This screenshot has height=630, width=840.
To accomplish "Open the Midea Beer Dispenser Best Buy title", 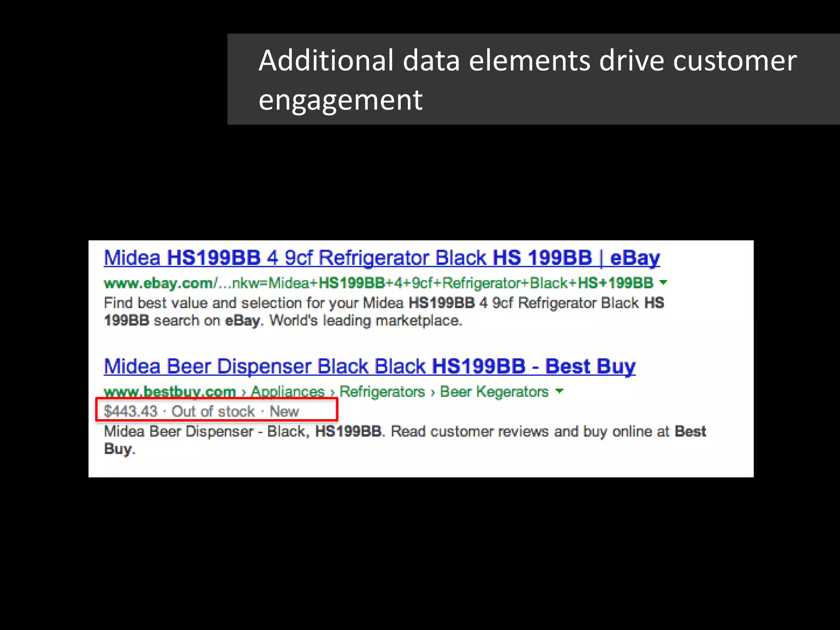I will [x=370, y=367].
